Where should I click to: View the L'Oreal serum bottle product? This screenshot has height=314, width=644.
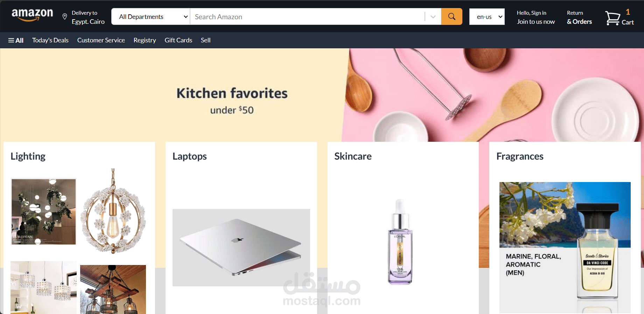400,242
